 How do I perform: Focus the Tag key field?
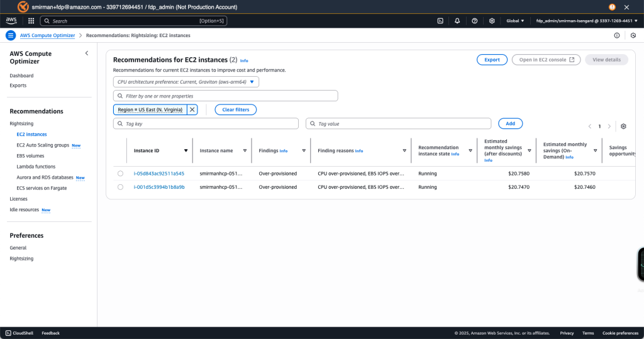206,124
